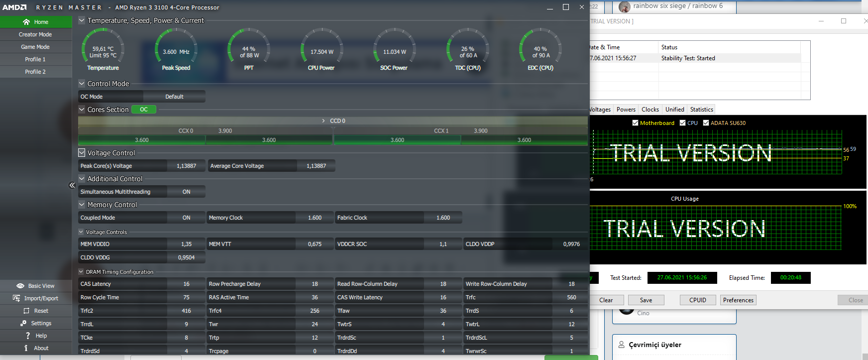868x360 pixels.
Task: Click the Clear button
Action: (x=606, y=300)
